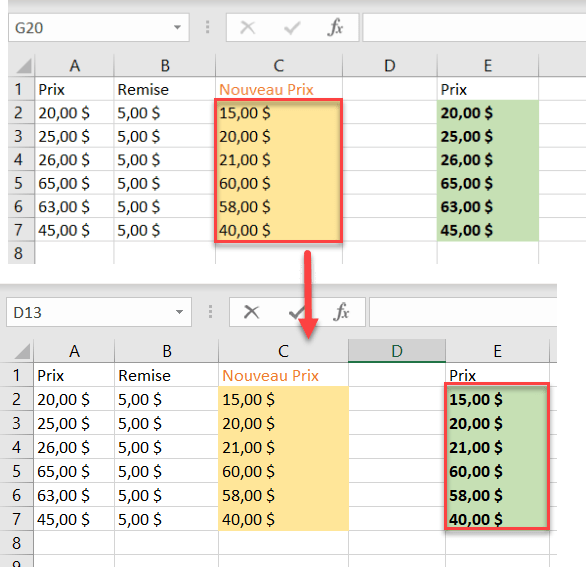This screenshot has height=567, width=586.
Task: Click green cell E2 '15,00 $' in lower sheet
Action: pyautogui.click(x=497, y=399)
